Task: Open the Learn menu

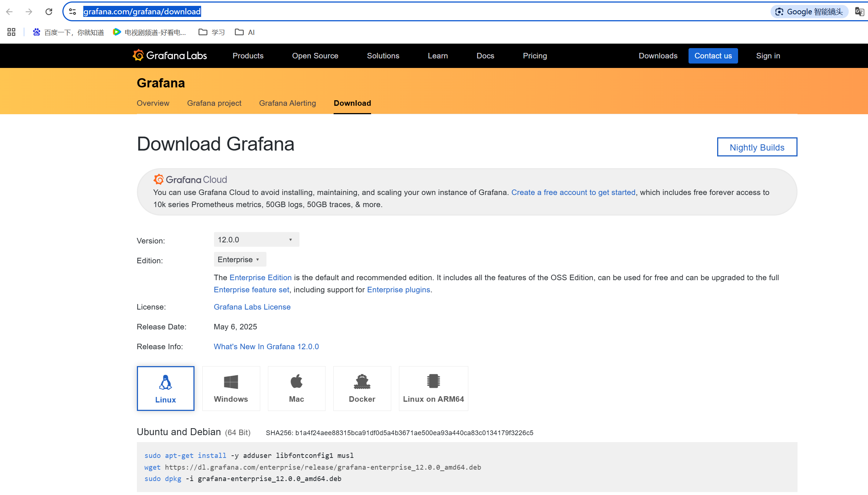Action: (438, 56)
